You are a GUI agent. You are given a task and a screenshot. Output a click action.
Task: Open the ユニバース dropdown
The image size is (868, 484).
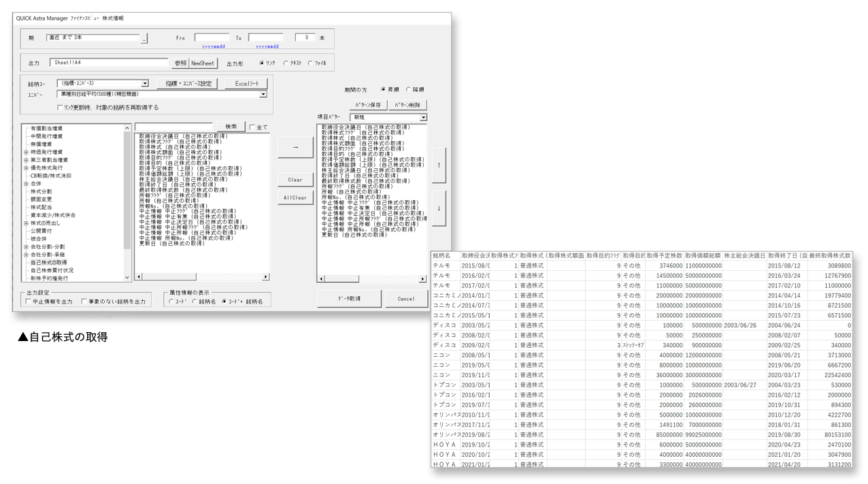264,95
